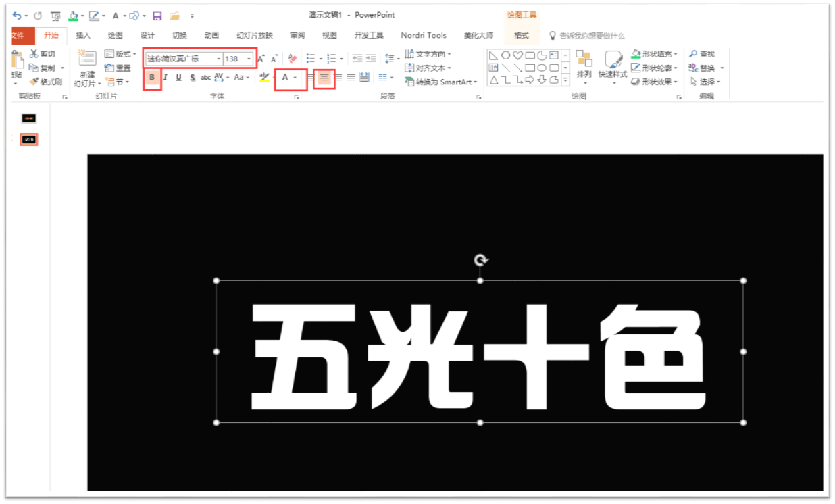Toggle Italic formatting
The width and height of the screenshot is (835, 504).
click(164, 78)
